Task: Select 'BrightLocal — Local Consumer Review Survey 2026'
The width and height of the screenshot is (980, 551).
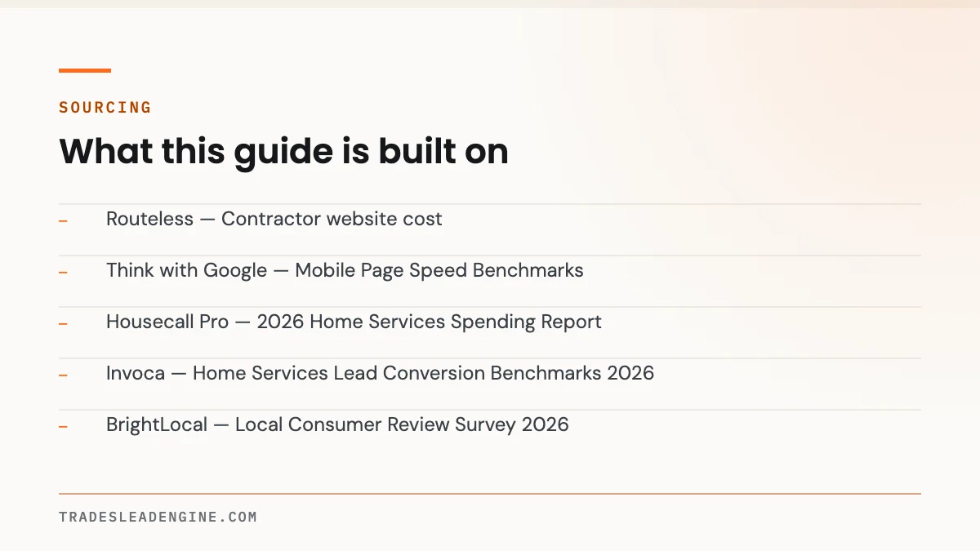Action: (x=337, y=424)
